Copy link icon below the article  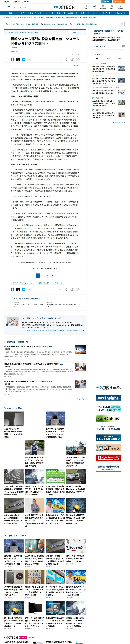(29, 289)
